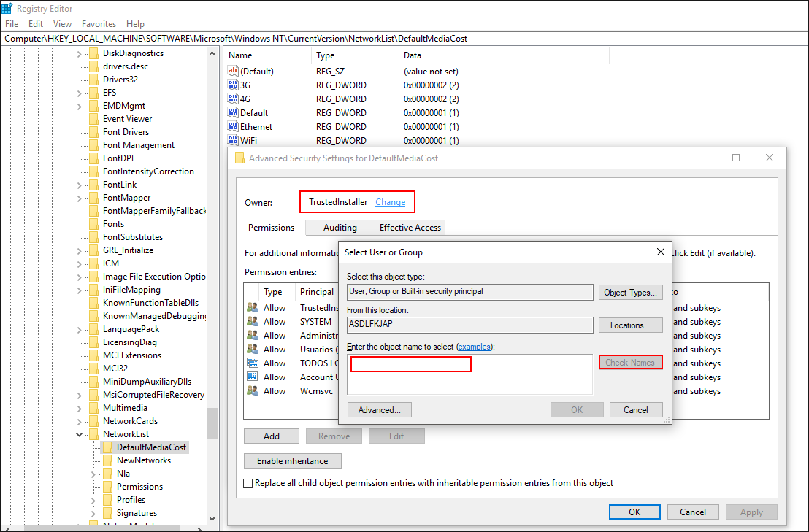Image resolution: width=809 pixels, height=532 pixels.
Task: Click the drivers.desc folder icon
Action: point(93,66)
